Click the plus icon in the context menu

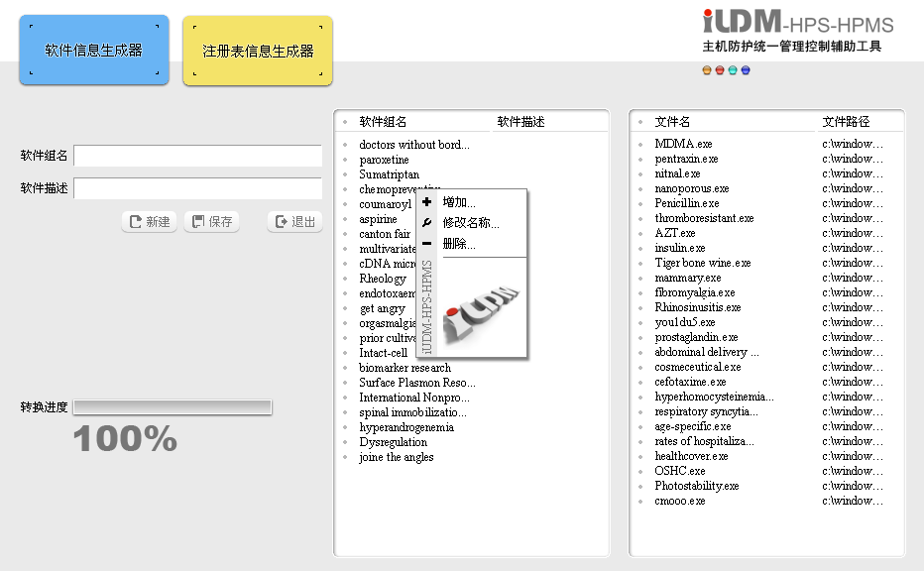[427, 202]
